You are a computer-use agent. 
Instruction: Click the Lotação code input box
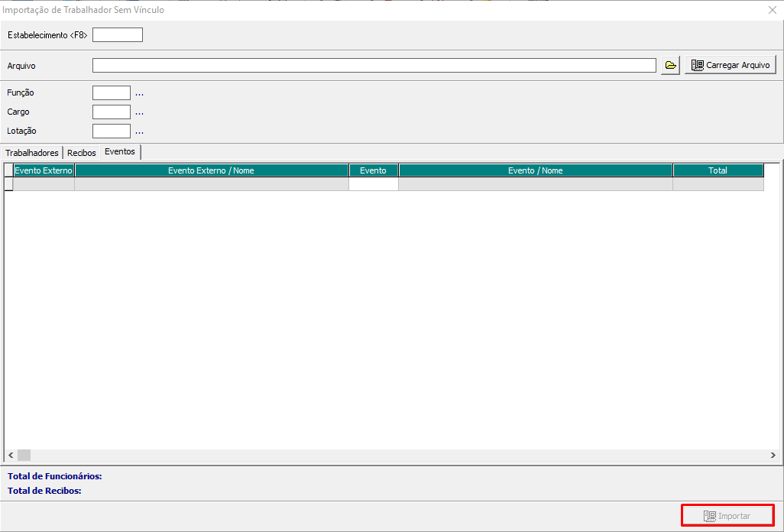(112, 131)
